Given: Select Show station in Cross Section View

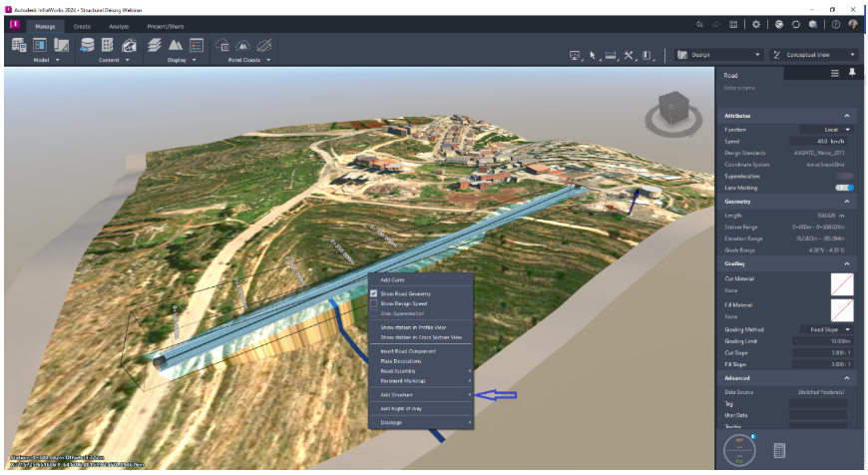Looking at the screenshot, I should (x=421, y=337).
